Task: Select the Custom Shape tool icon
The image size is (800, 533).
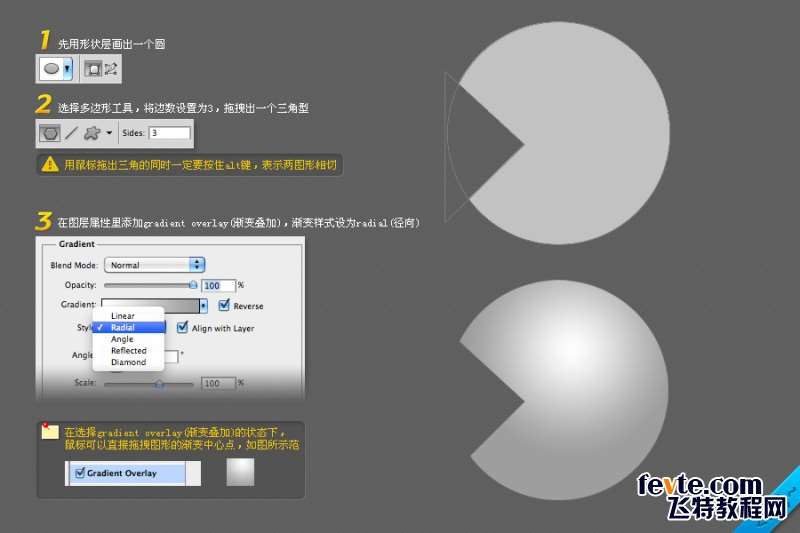Action: 92,133
